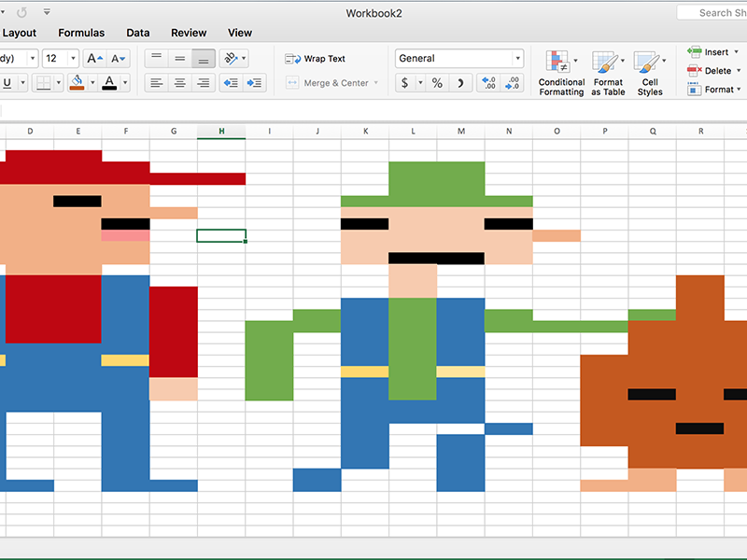The image size is (747, 560).
Task: Increase indent of cell
Action: click(254, 83)
